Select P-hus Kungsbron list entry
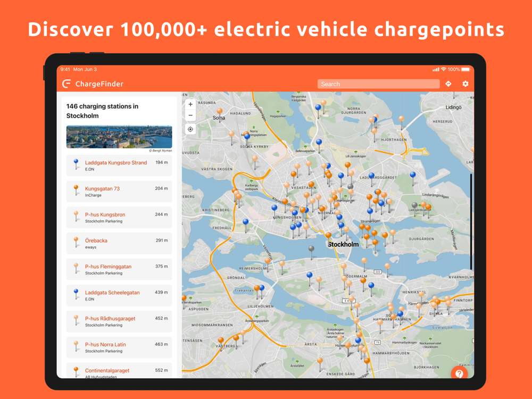Image resolution: width=532 pixels, height=399 pixels. click(119, 218)
